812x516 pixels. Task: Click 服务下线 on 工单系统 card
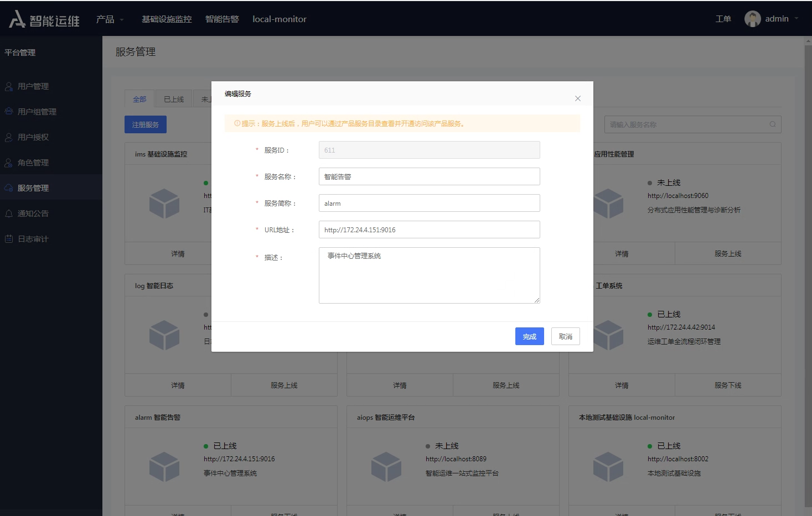[x=728, y=385]
